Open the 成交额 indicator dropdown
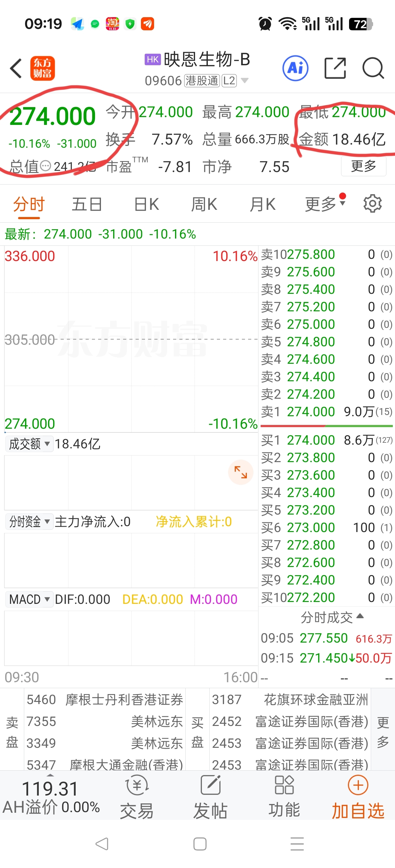 coord(29,444)
